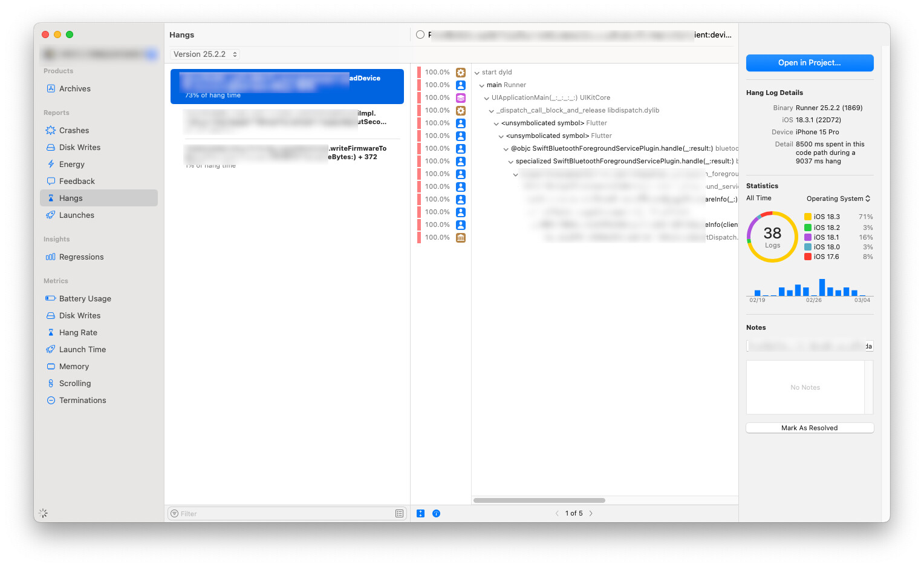Image resolution: width=924 pixels, height=567 pixels.
Task: Select the Regressions chart icon under Insights
Action: (x=51, y=257)
